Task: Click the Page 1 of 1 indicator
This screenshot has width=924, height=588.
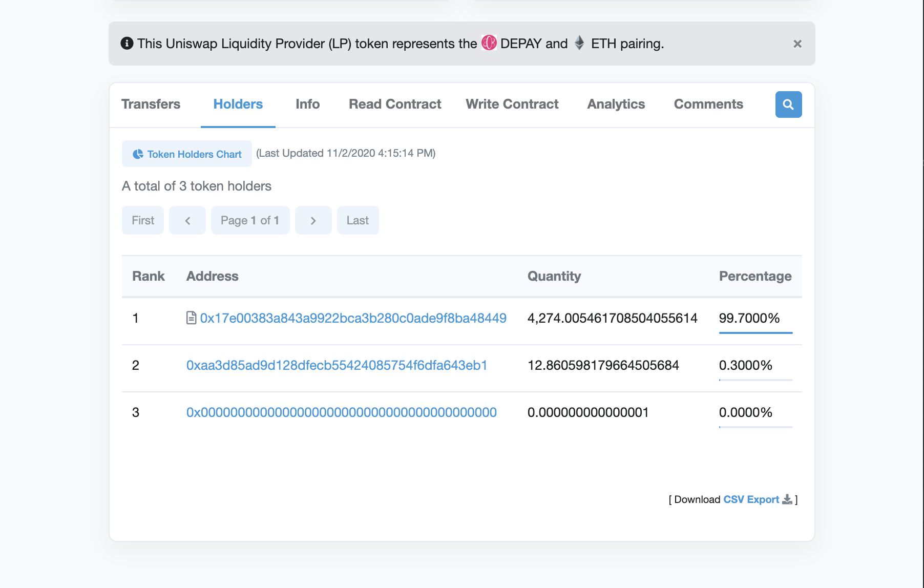Action: [x=250, y=220]
